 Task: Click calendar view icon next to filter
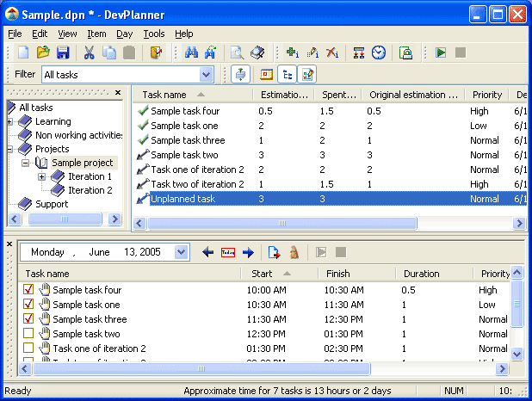(266, 74)
